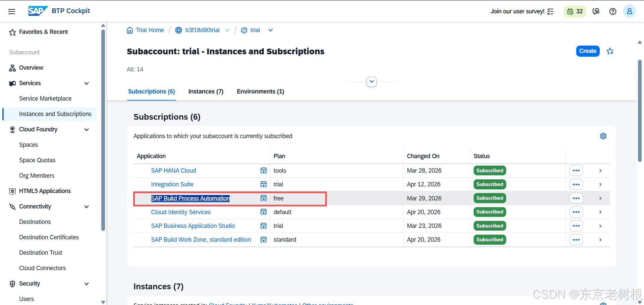This screenshot has width=644, height=305.
Task: Add page to favorites with star icon
Action: click(610, 51)
